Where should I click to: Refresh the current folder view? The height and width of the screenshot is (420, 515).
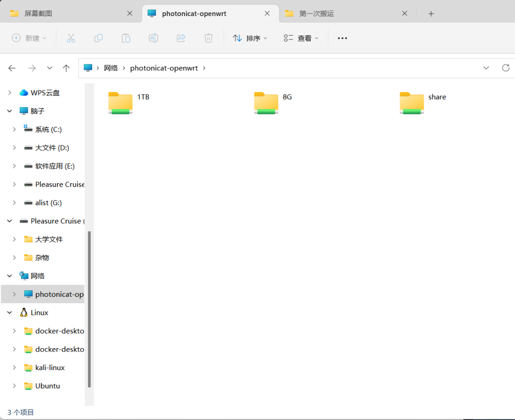[x=505, y=68]
